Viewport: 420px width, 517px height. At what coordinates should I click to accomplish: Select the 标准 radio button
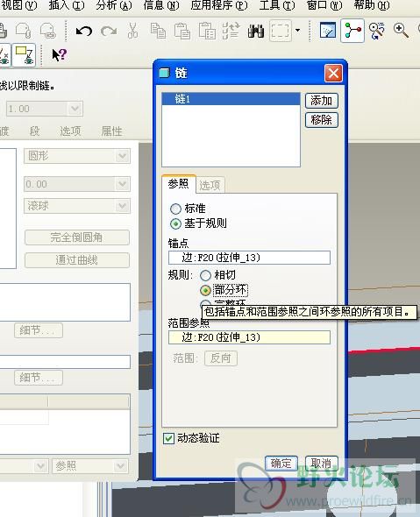pos(175,209)
